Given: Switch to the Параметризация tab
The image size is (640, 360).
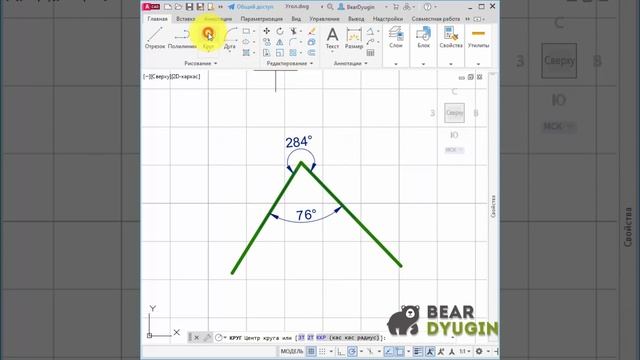Looking at the screenshot, I should coord(261,19).
